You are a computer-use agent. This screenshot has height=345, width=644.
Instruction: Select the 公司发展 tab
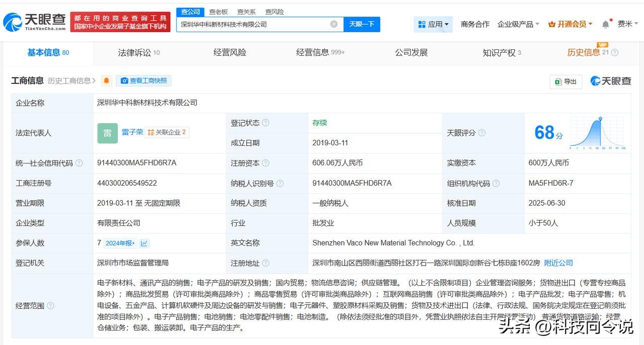[411, 52]
